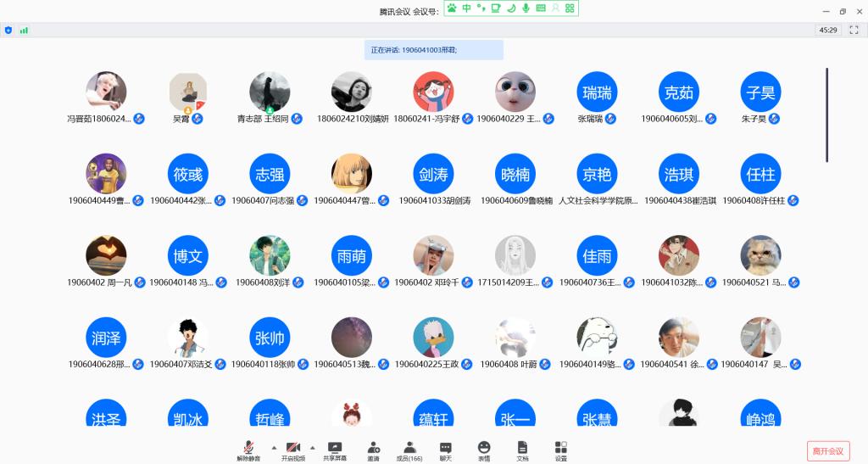This screenshot has height=464, width=868.
Task: Start screen sharing (共享屏幕)
Action: click(x=335, y=449)
